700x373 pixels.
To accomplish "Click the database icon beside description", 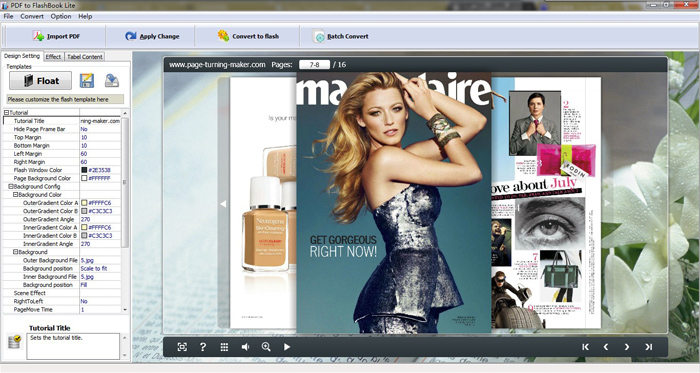I will pos(15,342).
